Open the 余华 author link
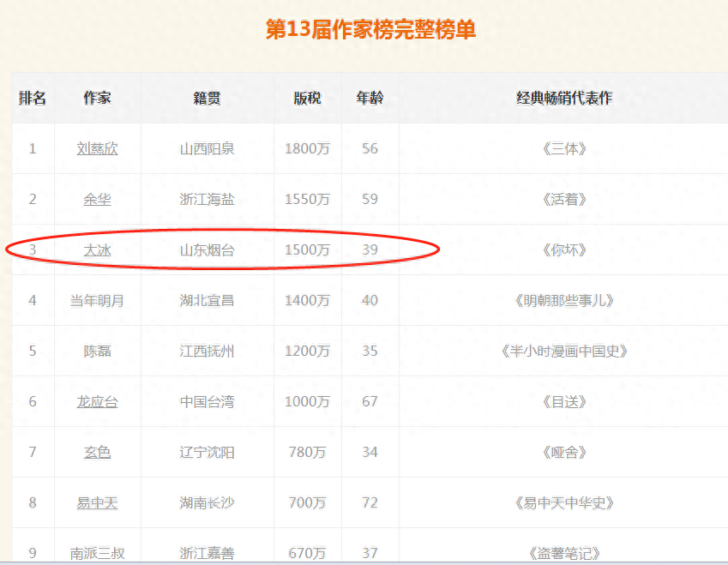 pyautogui.click(x=97, y=199)
